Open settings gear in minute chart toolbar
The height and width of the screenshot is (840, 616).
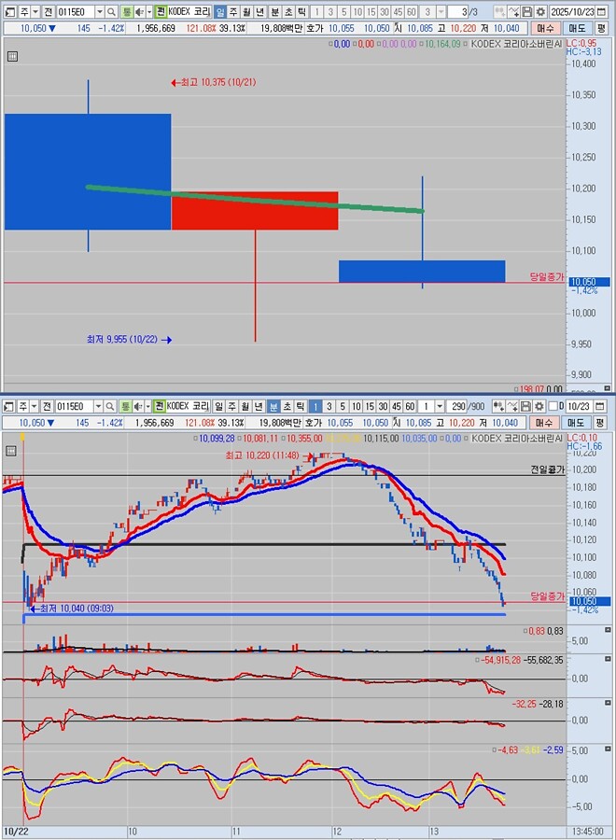click(539, 406)
